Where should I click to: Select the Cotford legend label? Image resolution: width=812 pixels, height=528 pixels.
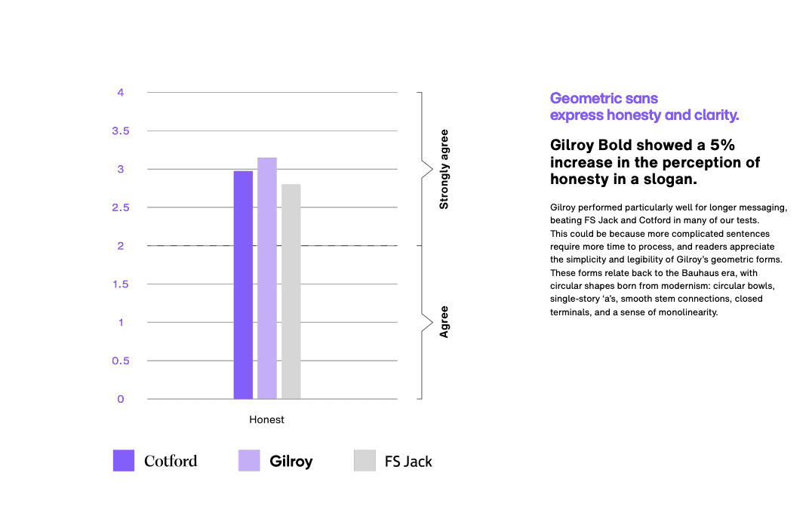[x=171, y=461]
